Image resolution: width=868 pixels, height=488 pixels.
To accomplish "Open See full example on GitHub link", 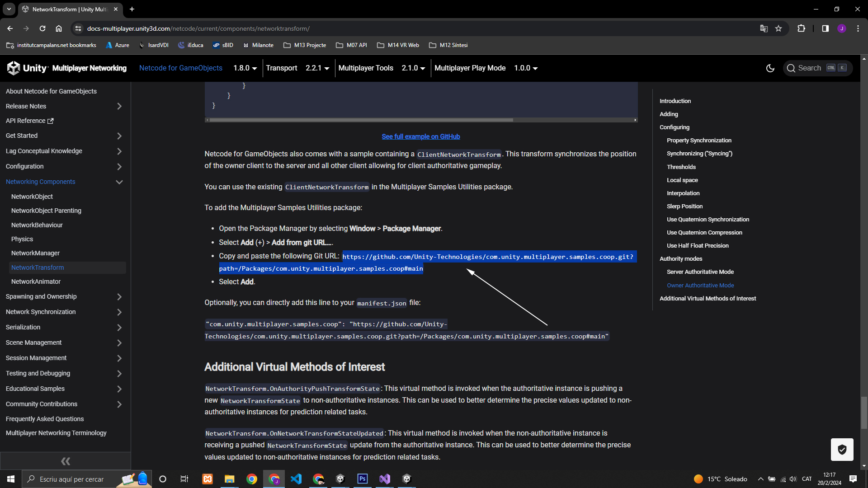I will click(x=420, y=136).
